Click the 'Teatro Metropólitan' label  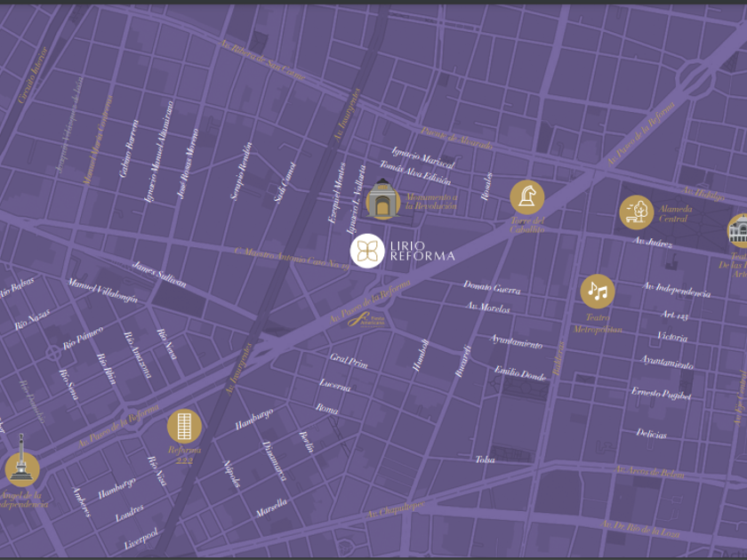(598, 324)
